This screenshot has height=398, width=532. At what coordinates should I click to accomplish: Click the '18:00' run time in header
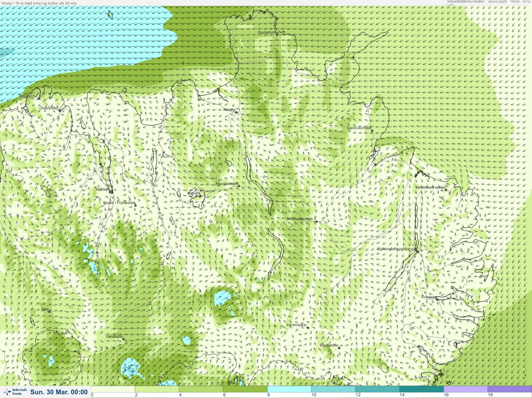(x=515, y=1)
